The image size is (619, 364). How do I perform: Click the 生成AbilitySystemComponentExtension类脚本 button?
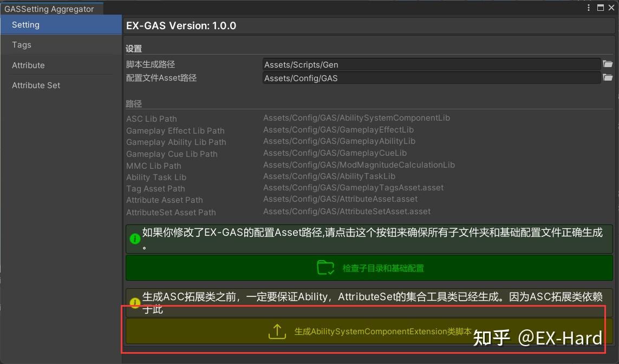(370, 332)
